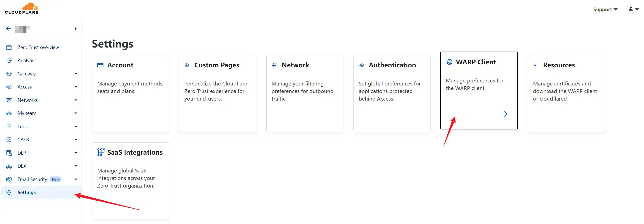Image resolution: width=644 pixels, height=224 pixels.
Task: Click the Network card icon
Action: coord(275,65)
